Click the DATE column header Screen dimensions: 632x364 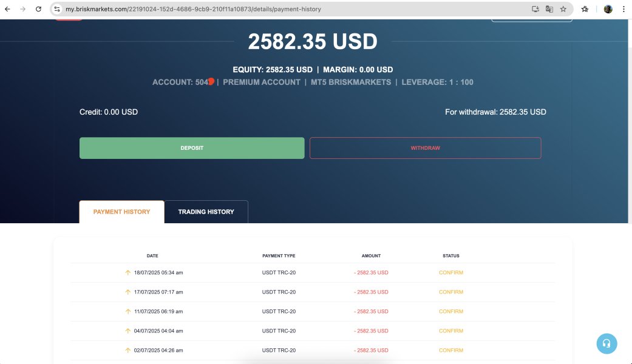(x=152, y=255)
